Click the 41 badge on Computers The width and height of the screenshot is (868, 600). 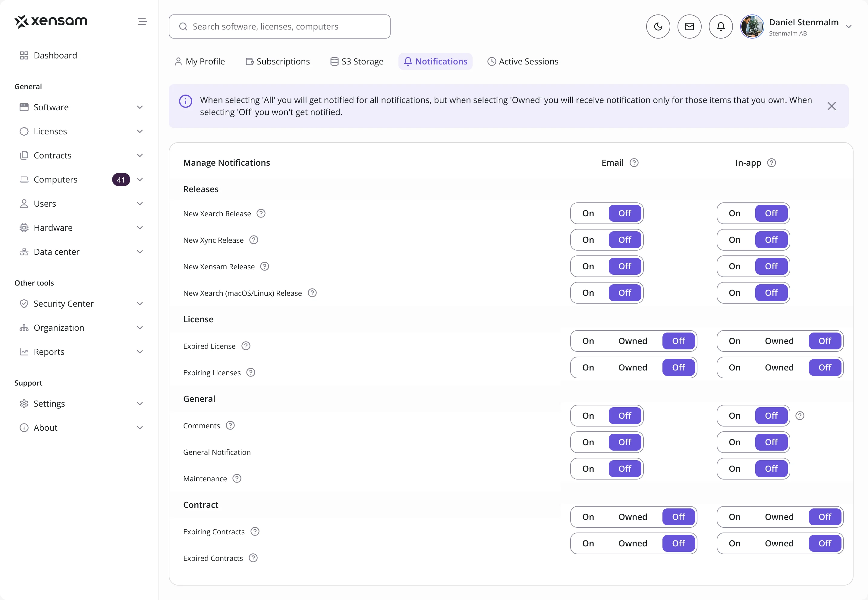(x=121, y=180)
